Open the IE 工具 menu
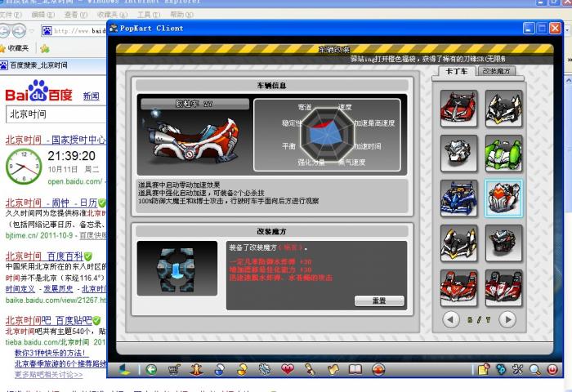The height and width of the screenshot is (392, 572). coord(149,15)
